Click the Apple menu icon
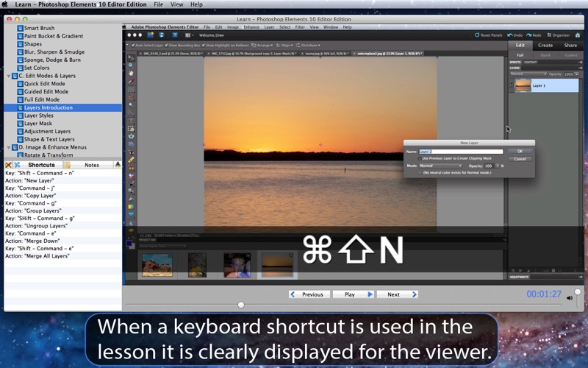 tap(5, 4)
